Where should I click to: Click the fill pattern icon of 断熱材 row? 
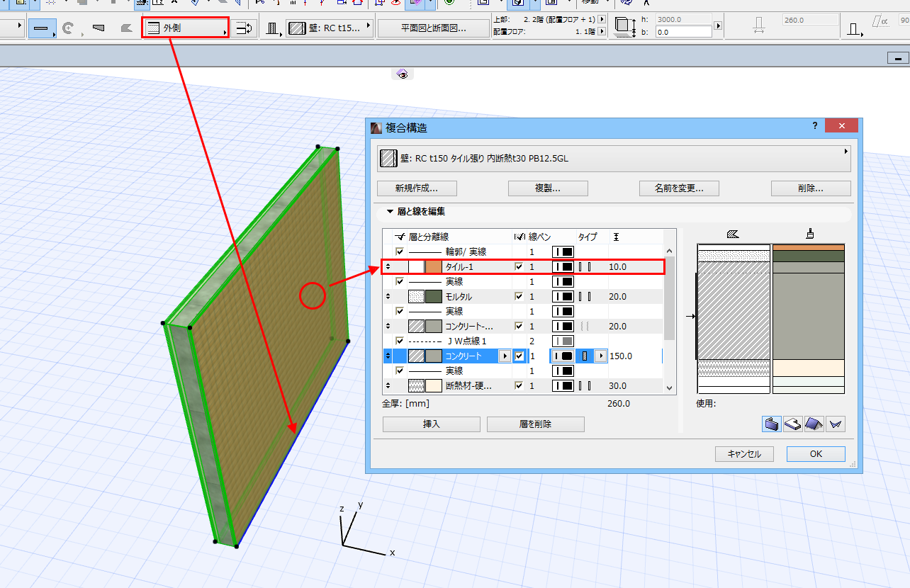click(x=416, y=386)
